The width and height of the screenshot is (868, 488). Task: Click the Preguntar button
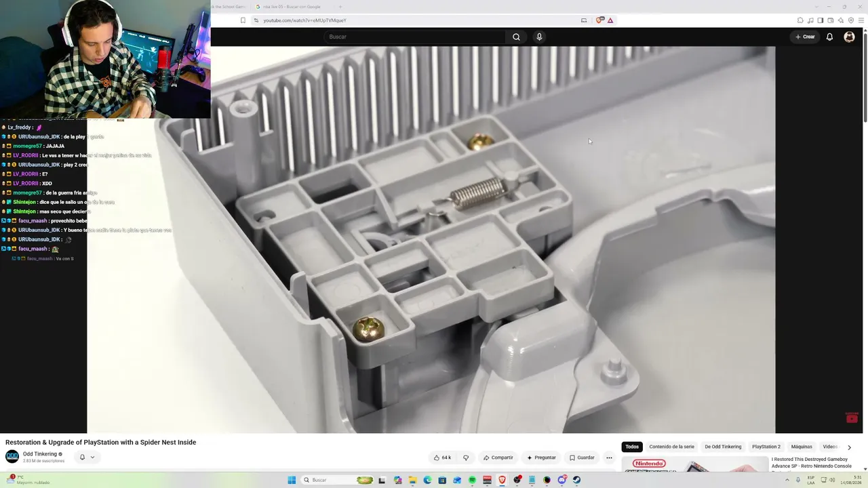[x=541, y=457]
